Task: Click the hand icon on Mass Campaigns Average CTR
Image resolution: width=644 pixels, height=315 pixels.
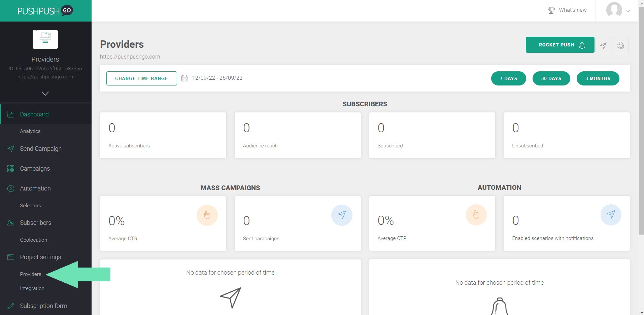Action: (207, 215)
